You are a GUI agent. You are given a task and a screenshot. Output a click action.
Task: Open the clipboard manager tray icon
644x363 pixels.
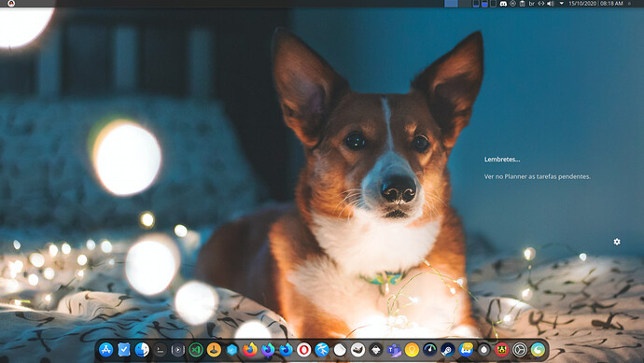pyautogui.click(x=522, y=4)
